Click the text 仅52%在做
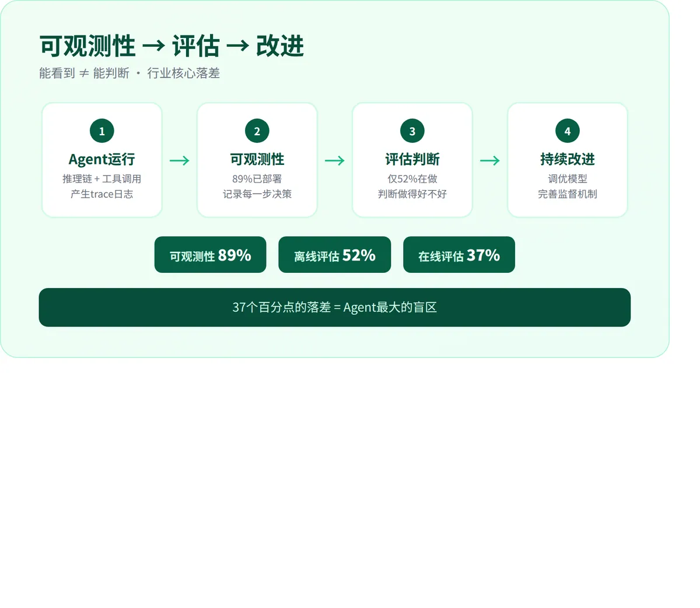 [x=412, y=179]
